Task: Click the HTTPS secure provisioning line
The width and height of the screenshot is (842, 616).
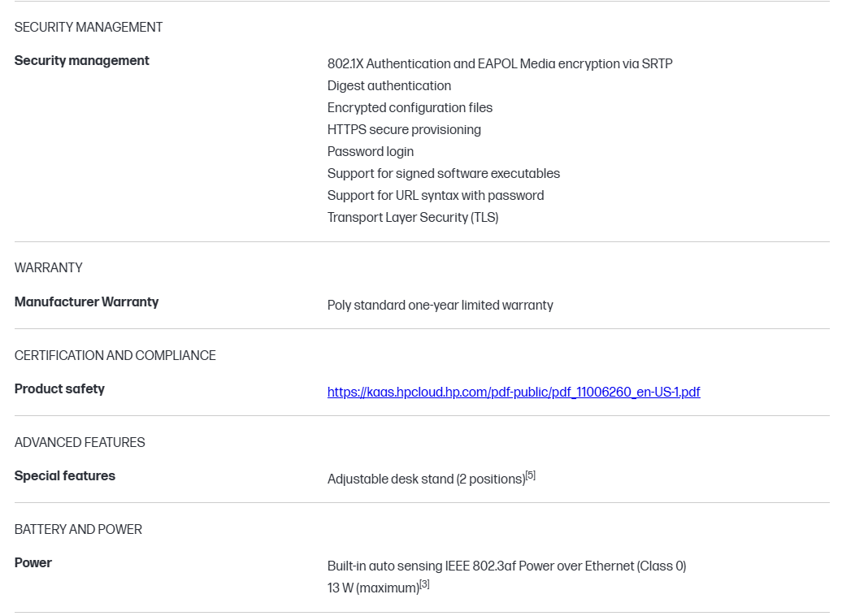Action: coord(404,129)
